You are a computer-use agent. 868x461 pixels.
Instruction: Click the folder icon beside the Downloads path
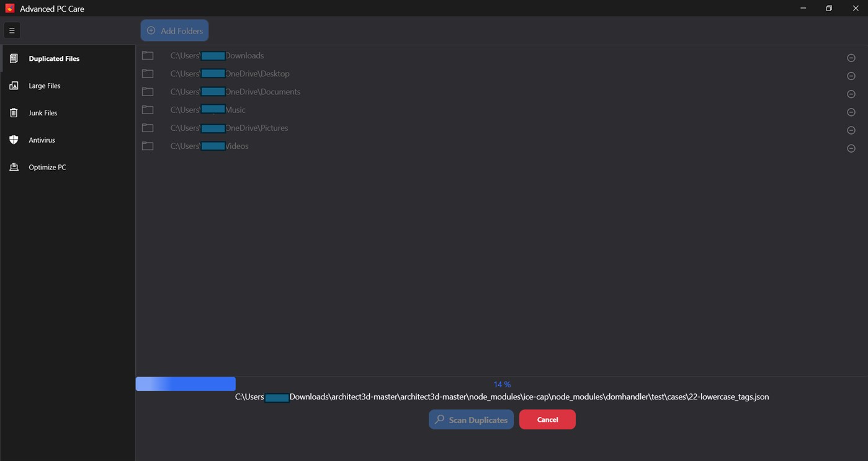[147, 55]
